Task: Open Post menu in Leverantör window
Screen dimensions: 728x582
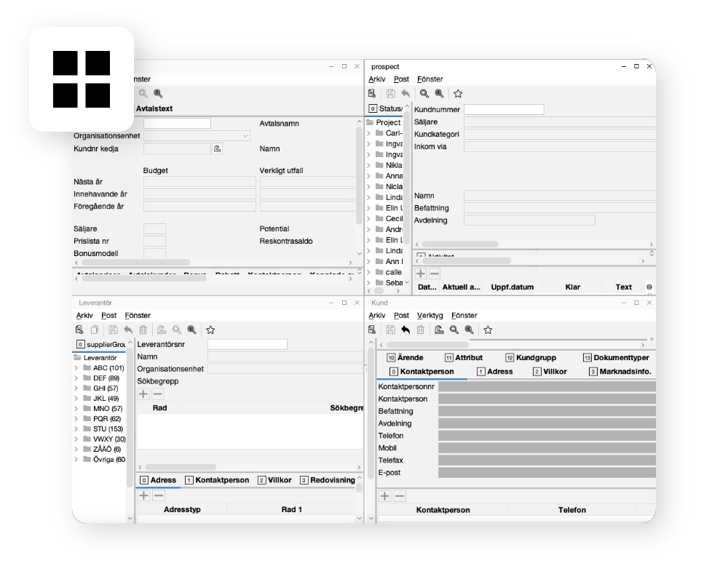Action: click(x=108, y=316)
